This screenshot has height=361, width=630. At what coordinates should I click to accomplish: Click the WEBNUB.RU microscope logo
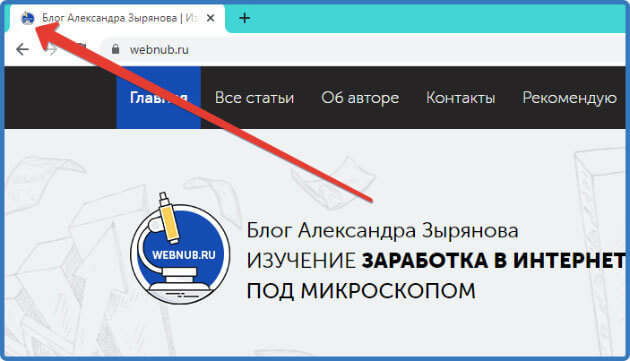[x=180, y=248]
